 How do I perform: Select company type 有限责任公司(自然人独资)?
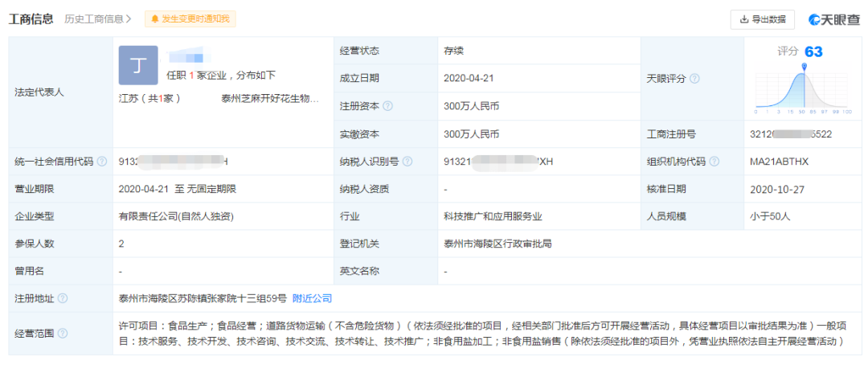[176, 216]
